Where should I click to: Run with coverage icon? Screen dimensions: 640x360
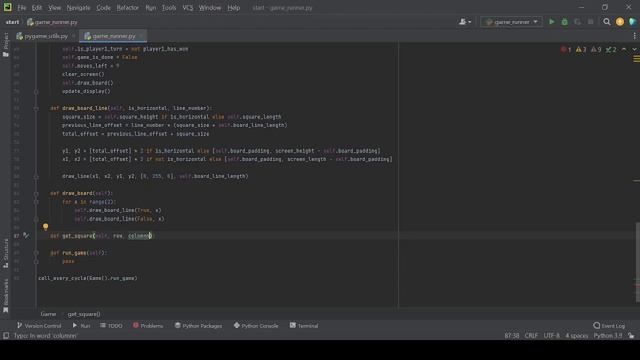578,22
